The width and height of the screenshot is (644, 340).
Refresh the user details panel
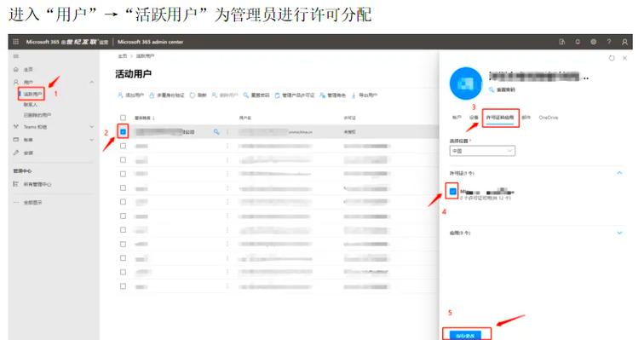(612, 58)
